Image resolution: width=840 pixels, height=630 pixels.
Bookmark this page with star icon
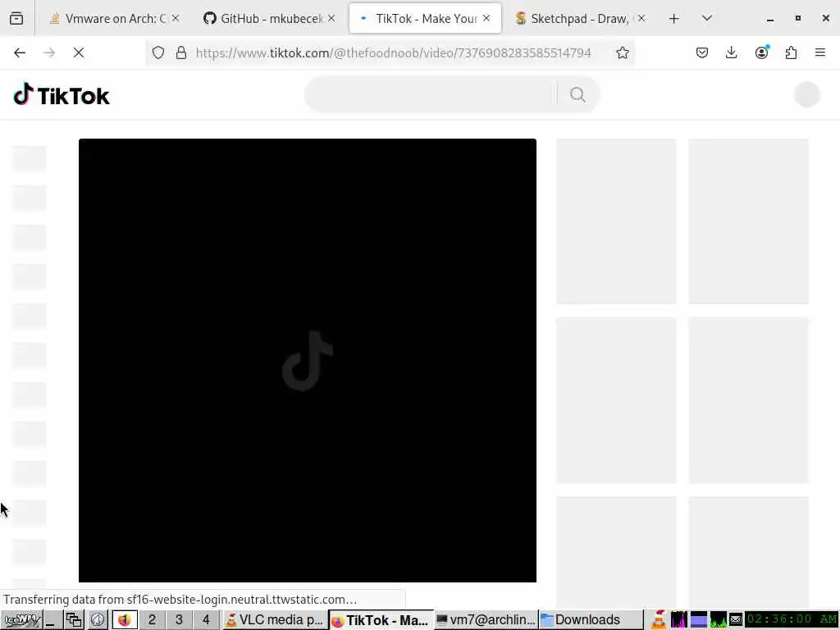click(x=622, y=52)
